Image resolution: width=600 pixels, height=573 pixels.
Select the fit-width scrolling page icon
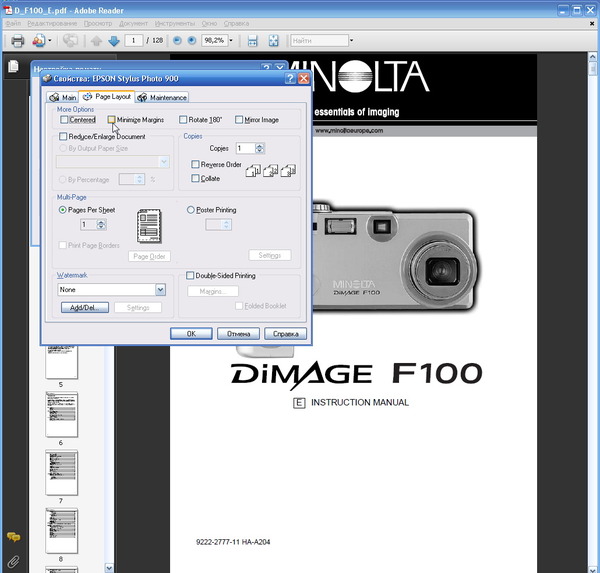(x=253, y=41)
